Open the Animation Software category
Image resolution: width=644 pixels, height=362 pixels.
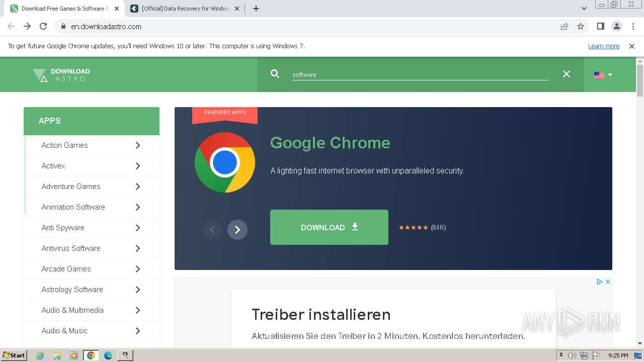(73, 207)
